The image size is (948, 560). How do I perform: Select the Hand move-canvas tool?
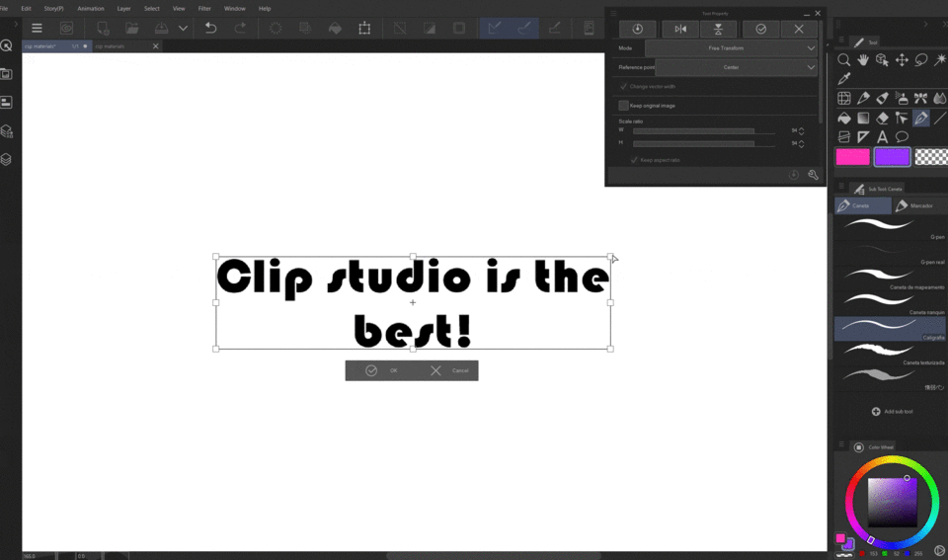[x=863, y=60]
